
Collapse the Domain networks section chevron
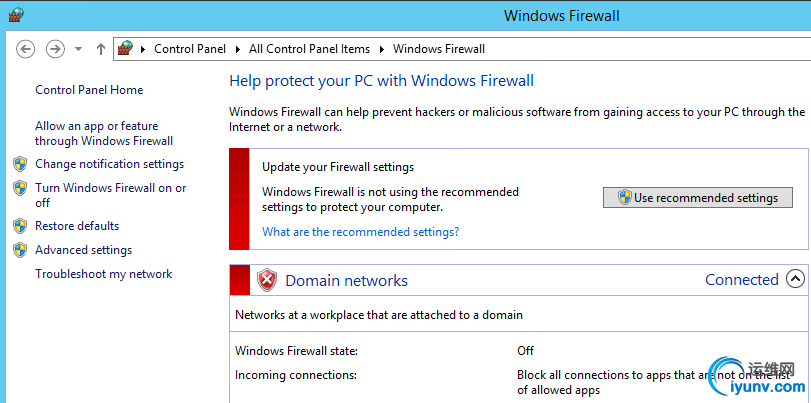(x=796, y=280)
